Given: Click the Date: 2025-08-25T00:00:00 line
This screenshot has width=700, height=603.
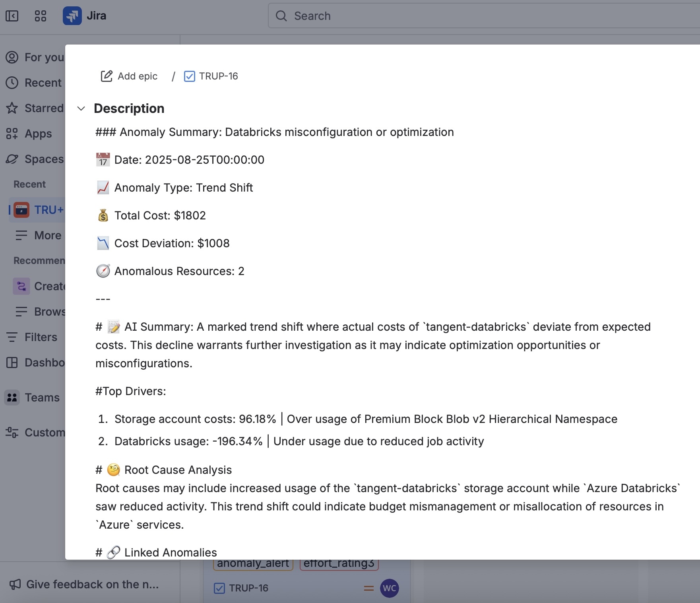Looking at the screenshot, I should tap(180, 160).
